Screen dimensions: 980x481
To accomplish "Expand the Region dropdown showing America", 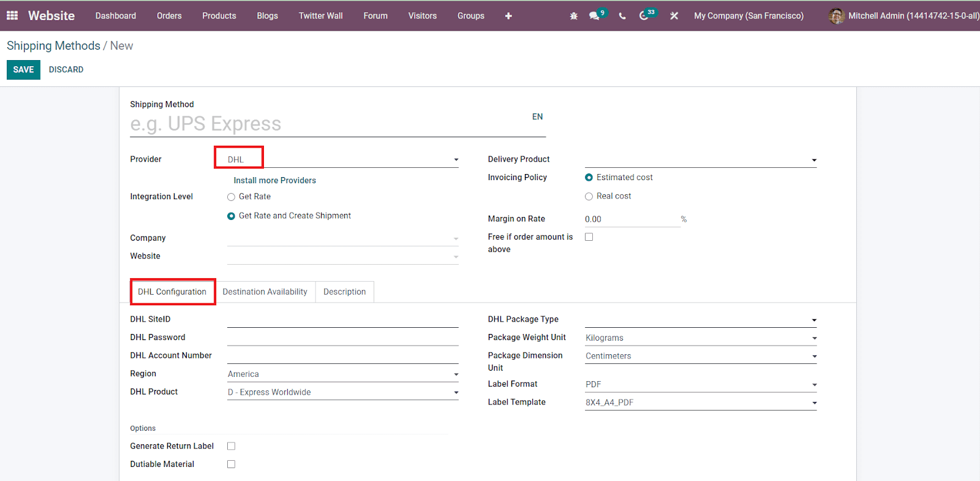I will tap(343, 374).
